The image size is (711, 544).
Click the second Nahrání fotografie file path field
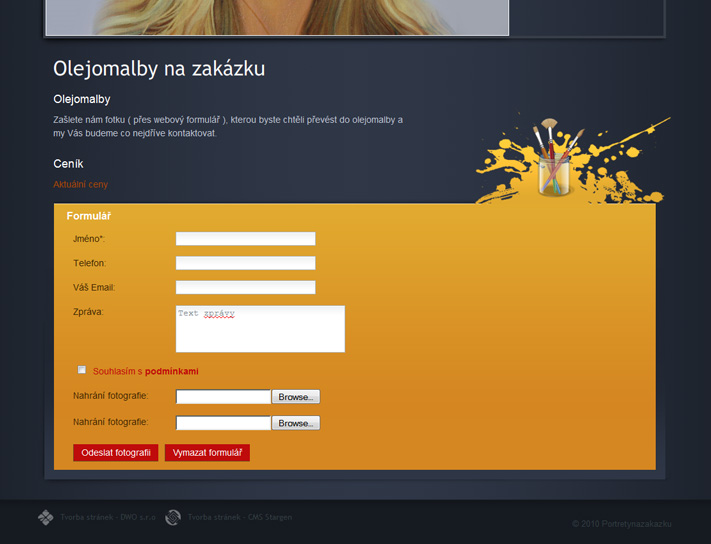pyautogui.click(x=223, y=423)
